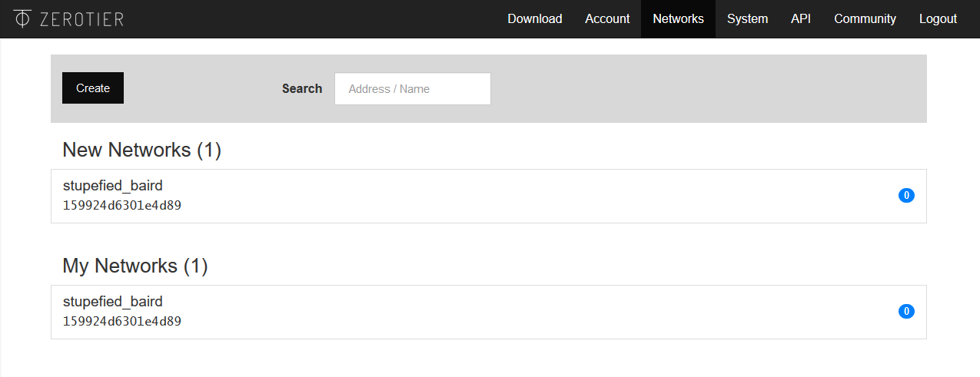Click the ZeroTier circle logo icon

(23, 18)
